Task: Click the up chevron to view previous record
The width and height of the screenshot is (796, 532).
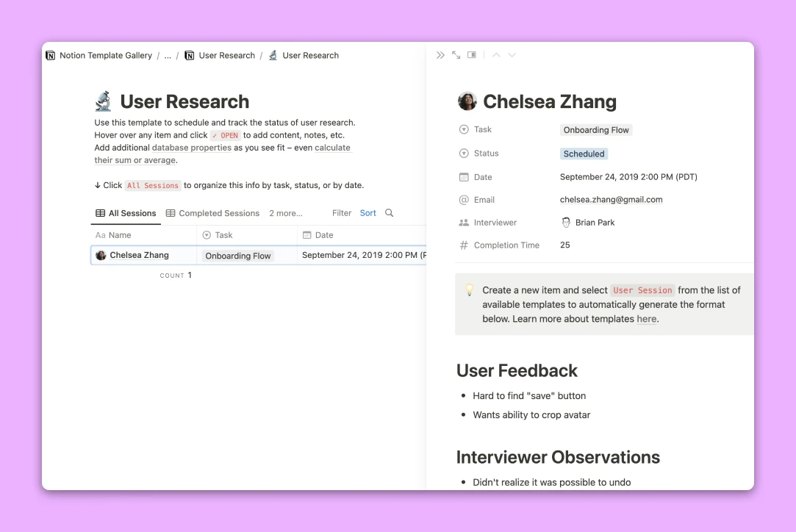Action: click(x=496, y=54)
